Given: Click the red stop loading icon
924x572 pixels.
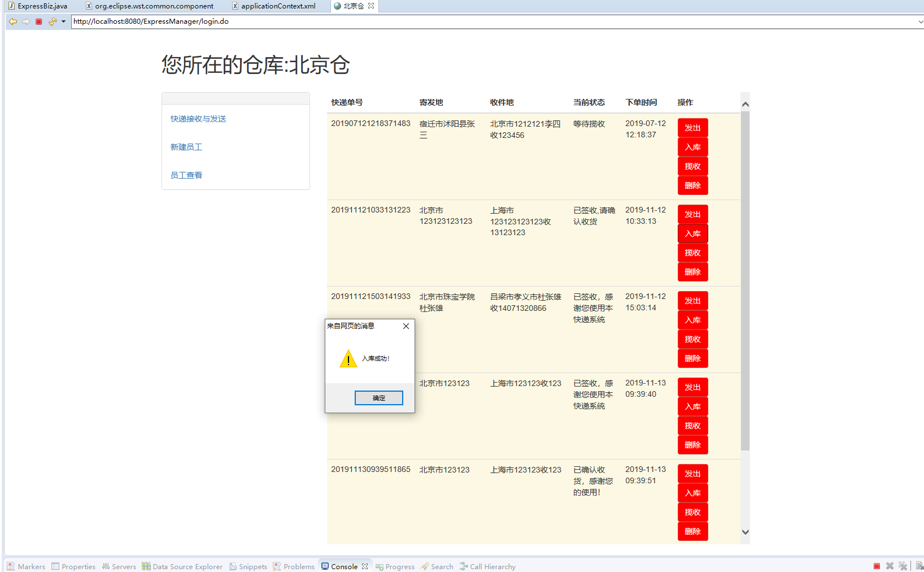Looking at the screenshot, I should (38, 21).
